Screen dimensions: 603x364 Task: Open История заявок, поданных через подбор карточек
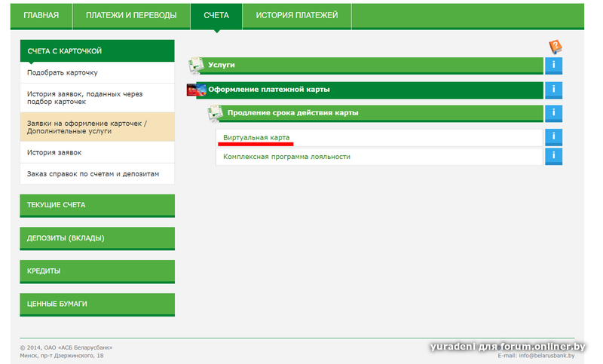click(97, 98)
